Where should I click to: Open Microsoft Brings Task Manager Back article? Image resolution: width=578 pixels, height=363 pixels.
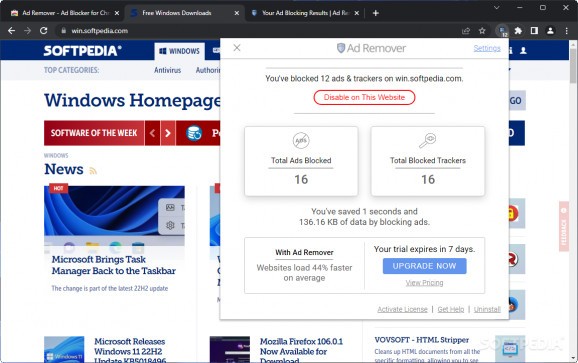point(114,265)
